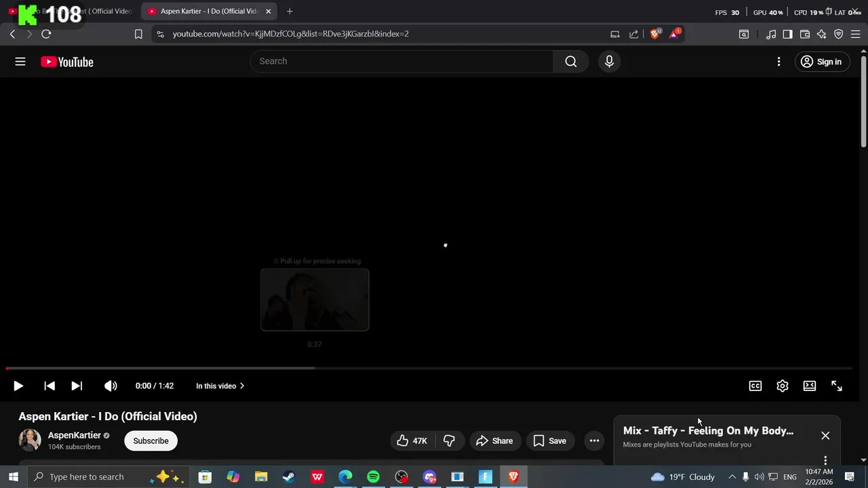Open Brave Shields lion icon
The height and width of the screenshot is (488, 868).
[655, 33]
